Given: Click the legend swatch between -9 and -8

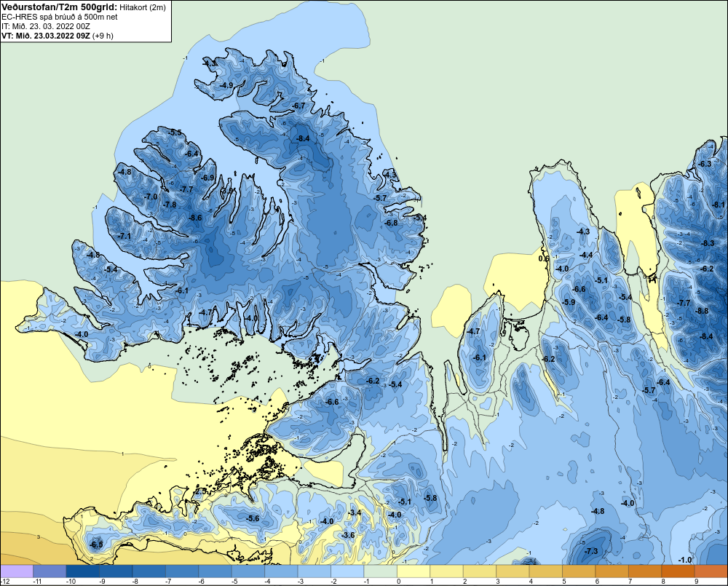Looking at the screenshot, I should (116, 571).
